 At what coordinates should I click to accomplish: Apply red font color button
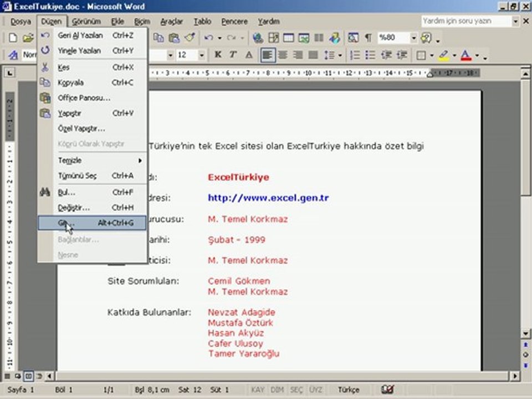(466, 55)
